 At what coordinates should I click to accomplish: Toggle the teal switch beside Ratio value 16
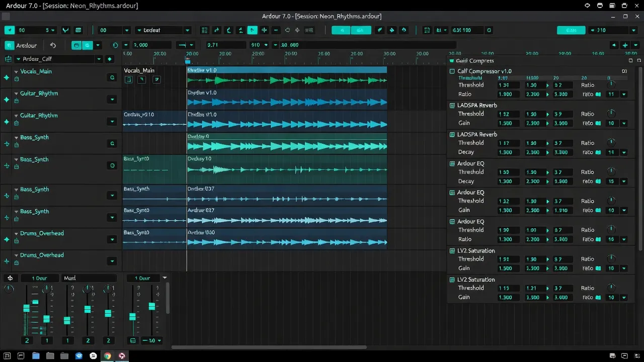pos(598,239)
